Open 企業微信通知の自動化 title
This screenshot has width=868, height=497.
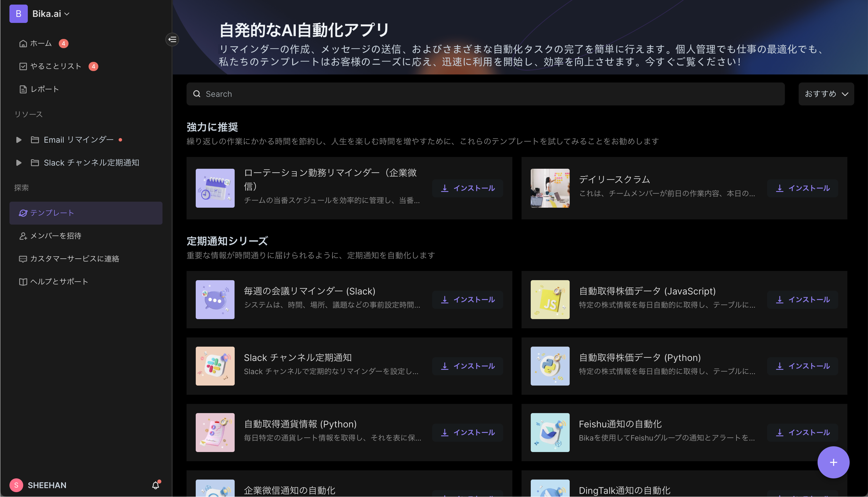click(289, 491)
